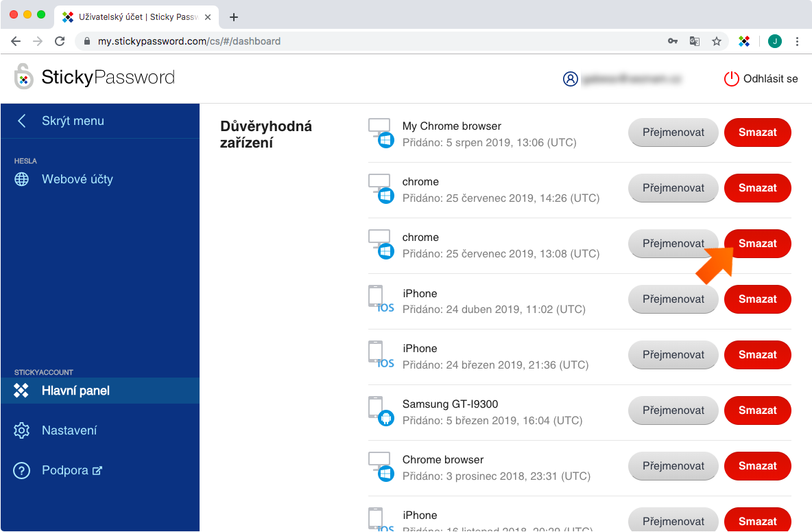
Task: Click text Přidáno: 3 prosinec 2018, 23:31
Action: coord(496,476)
